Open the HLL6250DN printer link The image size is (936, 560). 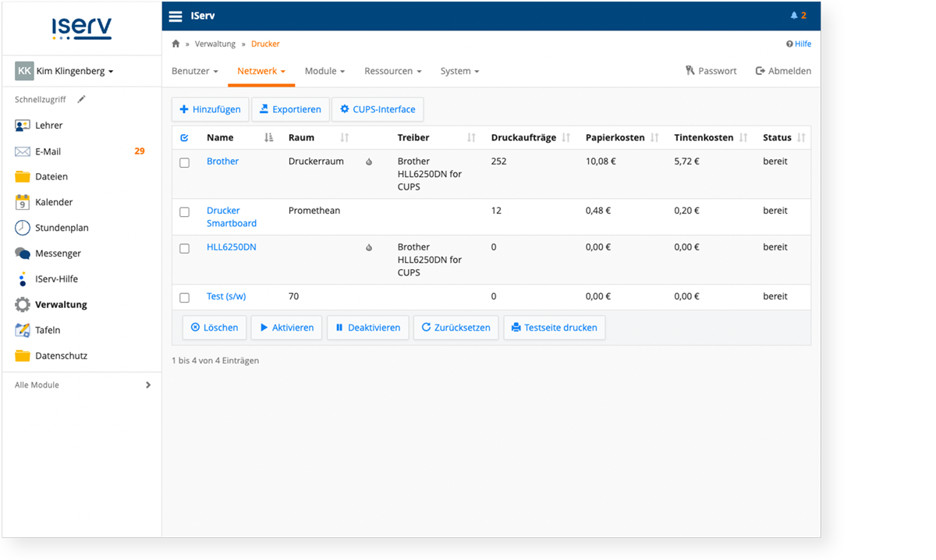(231, 247)
